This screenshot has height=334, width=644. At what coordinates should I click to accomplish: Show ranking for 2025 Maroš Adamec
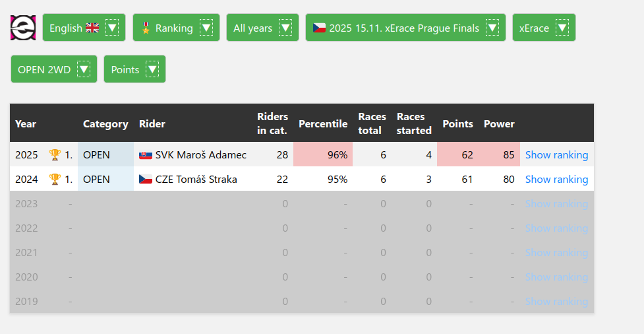pos(556,155)
